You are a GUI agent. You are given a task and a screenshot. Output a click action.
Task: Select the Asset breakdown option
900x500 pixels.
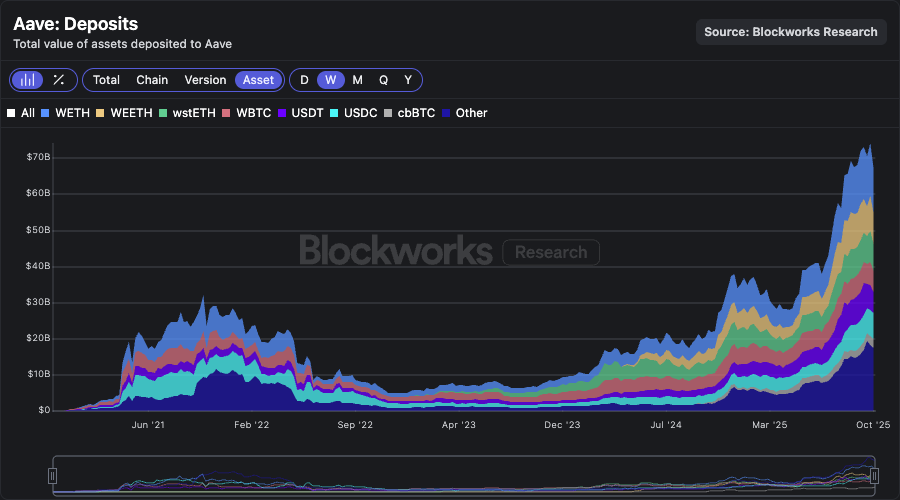coord(258,80)
